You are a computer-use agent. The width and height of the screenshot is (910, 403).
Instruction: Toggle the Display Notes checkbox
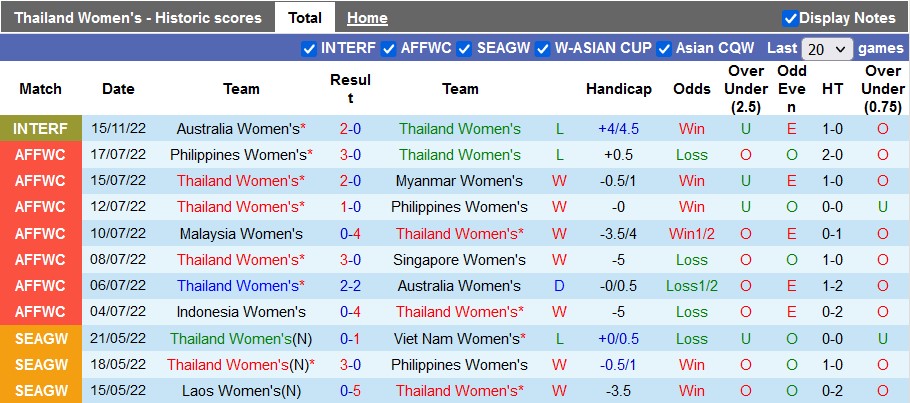[790, 18]
